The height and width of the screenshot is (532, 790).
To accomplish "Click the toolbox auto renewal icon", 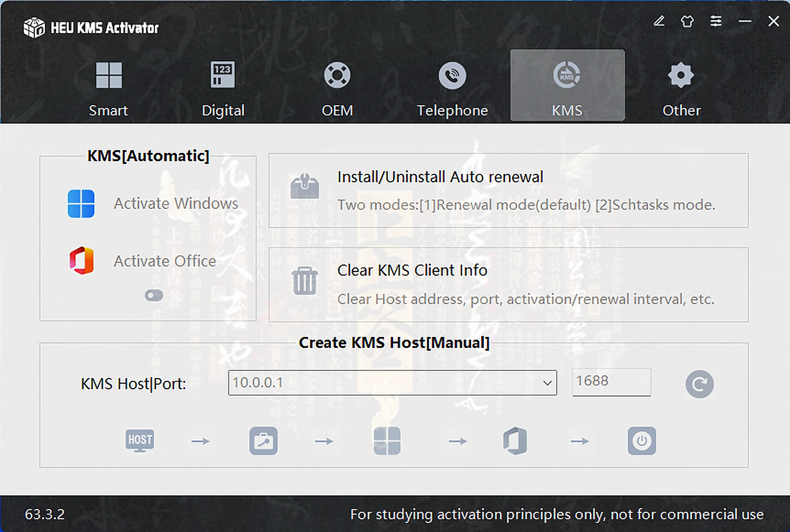I will (305, 186).
